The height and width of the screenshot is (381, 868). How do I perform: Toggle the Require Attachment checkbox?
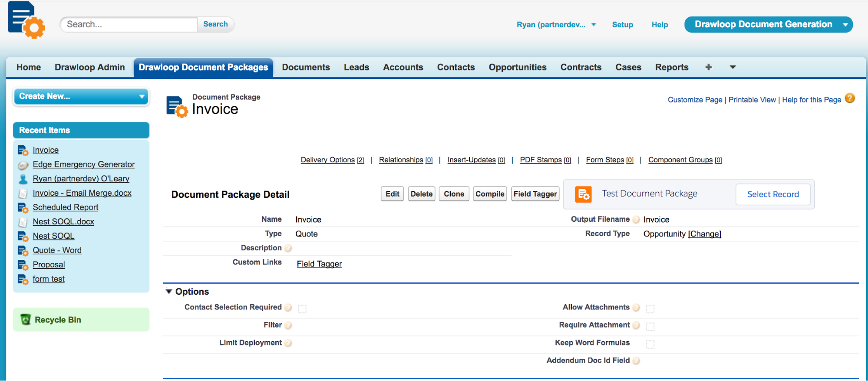click(650, 326)
